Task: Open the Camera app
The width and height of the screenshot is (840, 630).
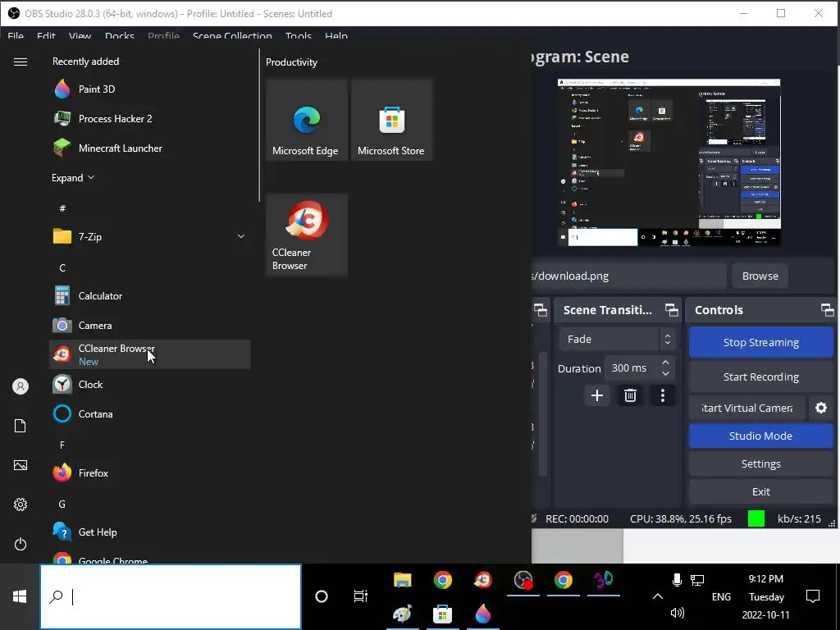Action: [150, 325]
